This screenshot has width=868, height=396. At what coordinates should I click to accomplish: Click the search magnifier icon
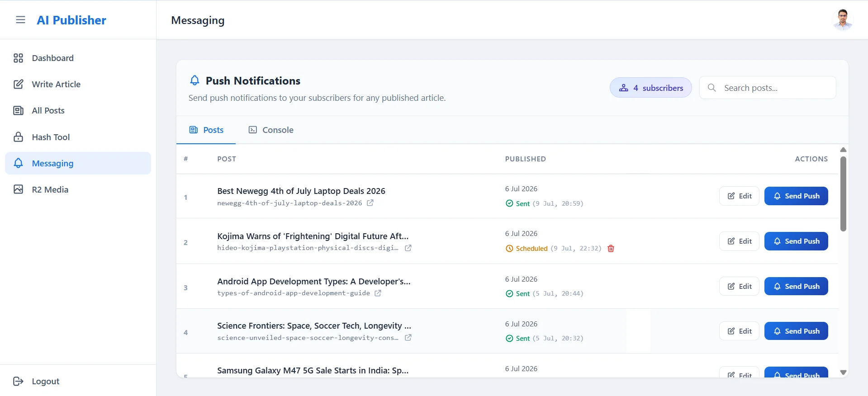pyautogui.click(x=711, y=88)
